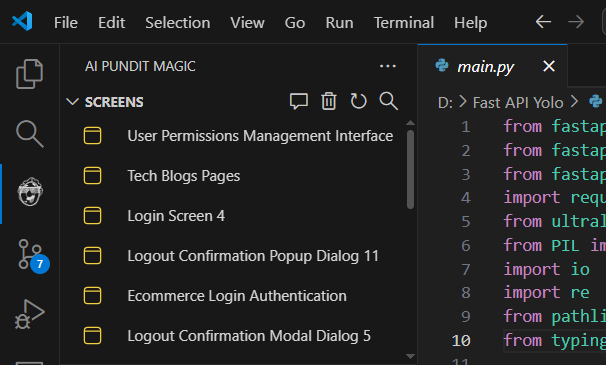The width and height of the screenshot is (606, 365).
Task: Collapse the SCREENS section chevron
Action: (72, 102)
